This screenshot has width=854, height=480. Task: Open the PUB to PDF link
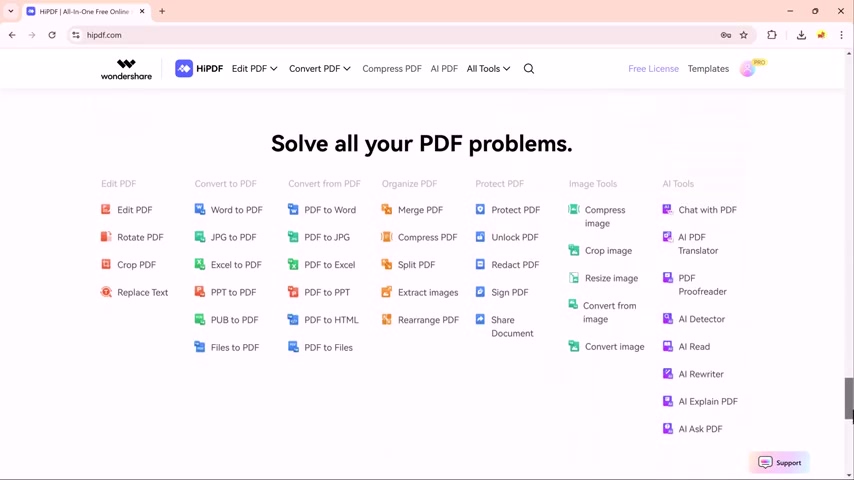[227, 320]
